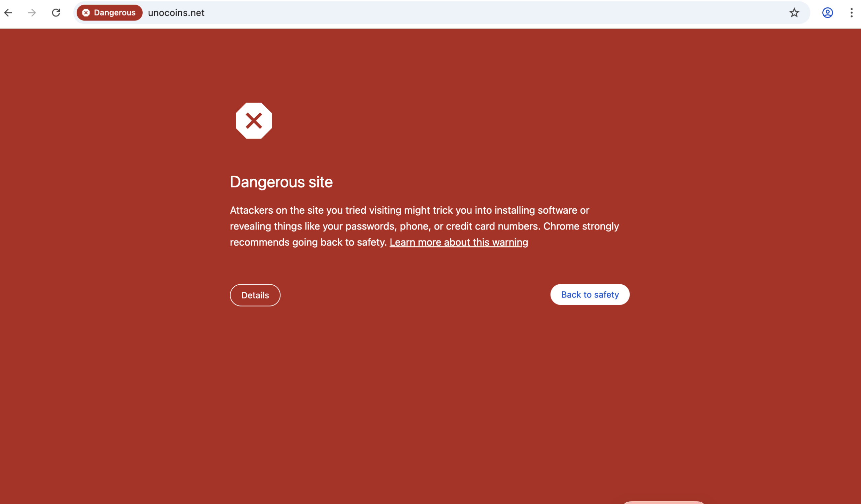Click the X icon inside the Dangerous badge
This screenshot has height=504, width=861.
tap(86, 13)
